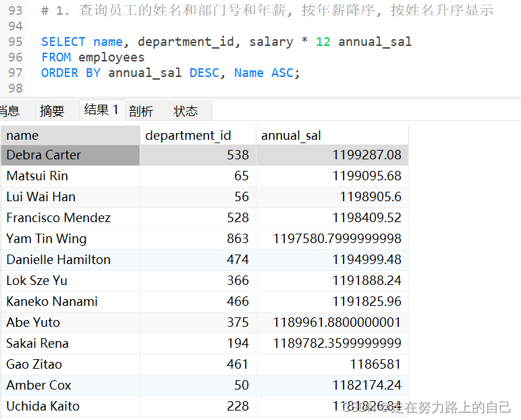Click department id value 528

tap(198, 218)
